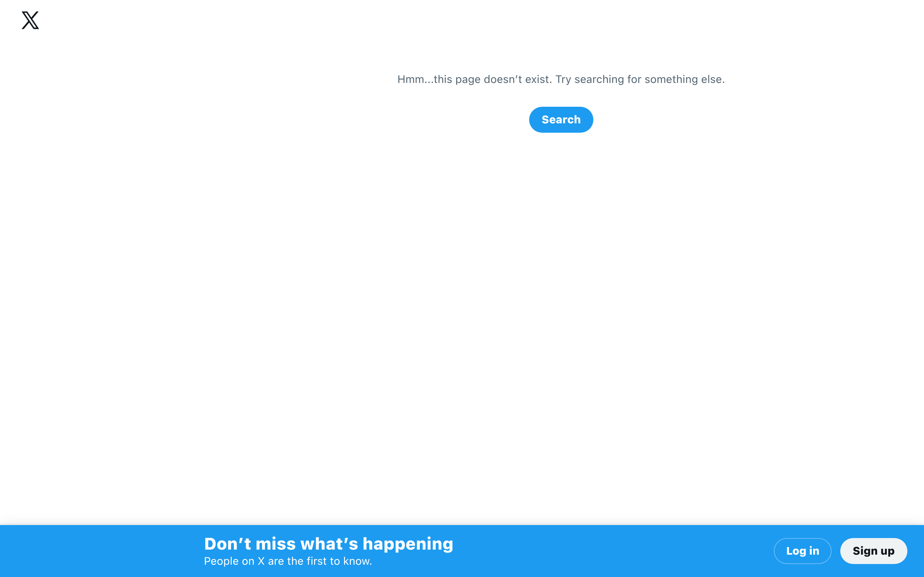Return home with the black X icon
924x577 pixels.
[x=30, y=20]
